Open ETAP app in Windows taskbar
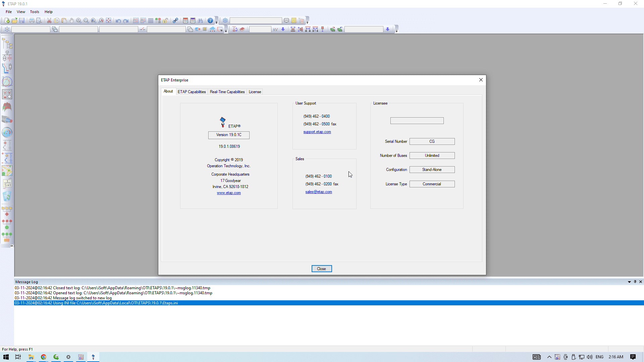Image resolution: width=644 pixels, height=362 pixels. click(x=93, y=357)
